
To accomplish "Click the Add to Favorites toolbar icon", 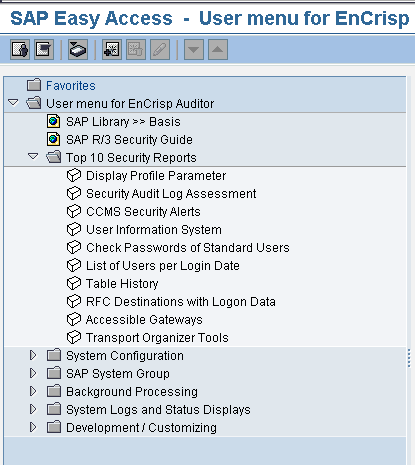I will point(112,50).
